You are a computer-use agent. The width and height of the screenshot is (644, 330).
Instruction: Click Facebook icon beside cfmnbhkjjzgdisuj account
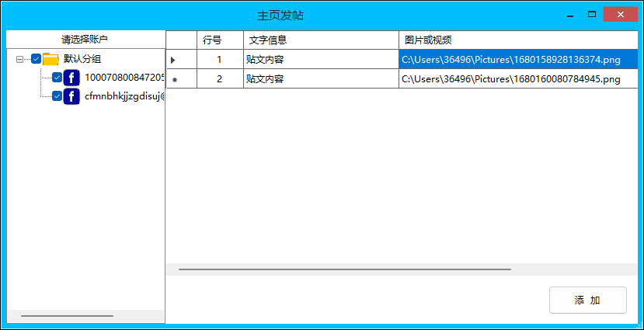pyautogui.click(x=71, y=97)
